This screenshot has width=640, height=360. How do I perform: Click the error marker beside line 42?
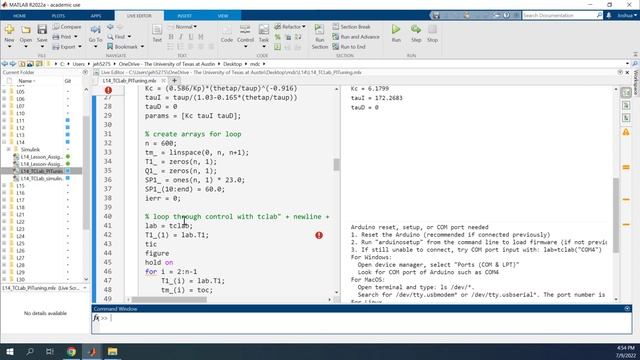point(319,235)
